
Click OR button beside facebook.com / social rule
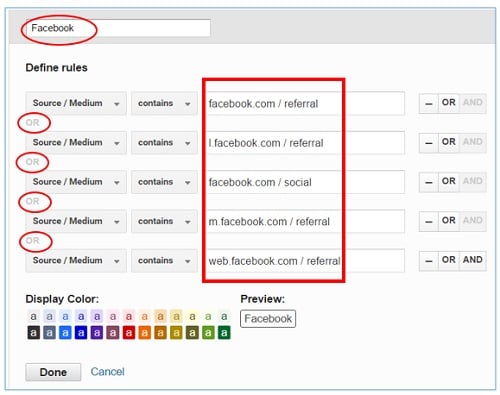coord(449,181)
